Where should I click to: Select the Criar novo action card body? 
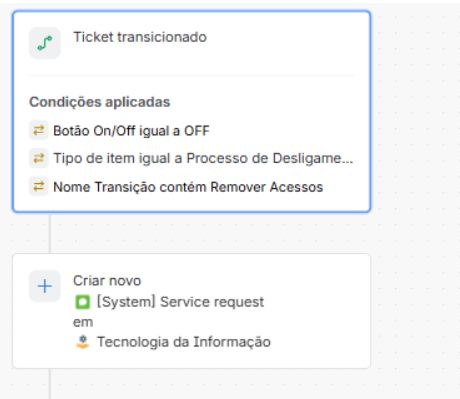[x=191, y=311]
